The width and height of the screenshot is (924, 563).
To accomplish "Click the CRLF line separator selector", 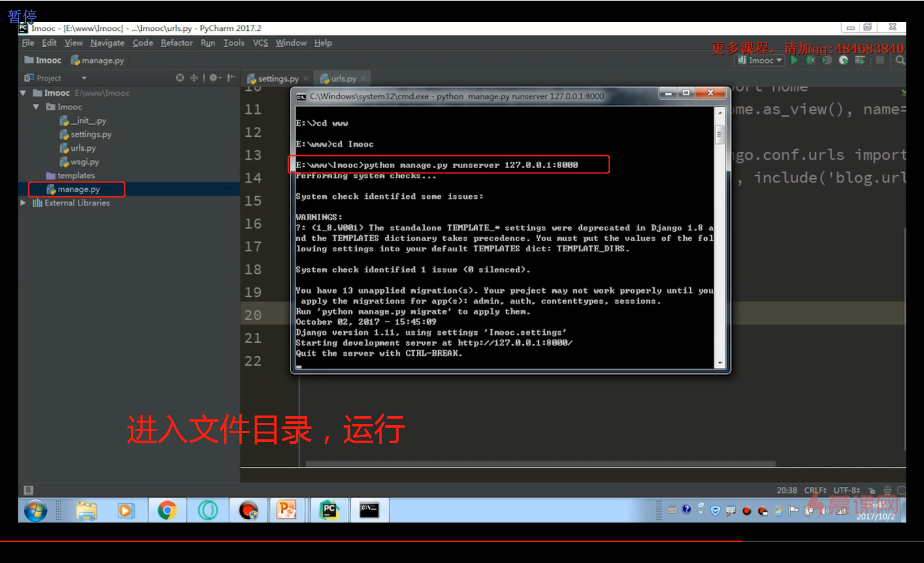I will (x=815, y=490).
